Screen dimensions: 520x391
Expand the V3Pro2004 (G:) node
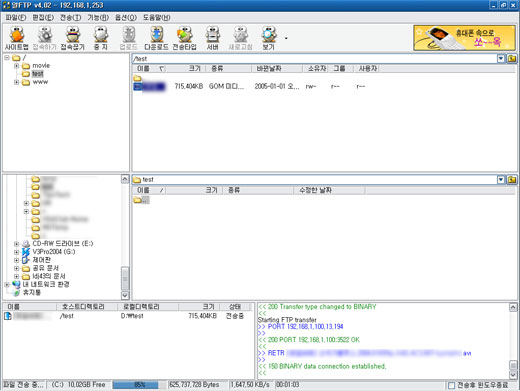click(16, 252)
